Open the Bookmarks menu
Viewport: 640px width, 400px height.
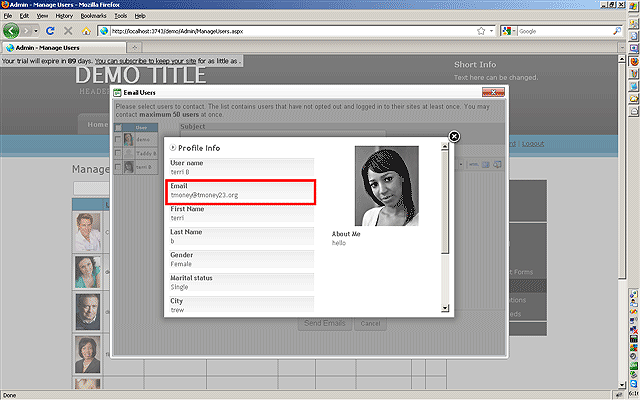coord(92,16)
